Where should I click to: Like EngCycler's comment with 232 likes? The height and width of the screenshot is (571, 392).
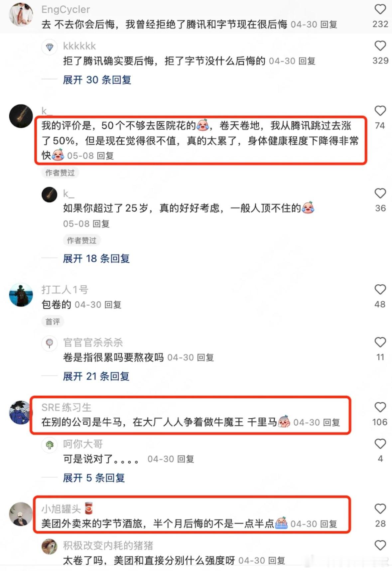coord(380,9)
